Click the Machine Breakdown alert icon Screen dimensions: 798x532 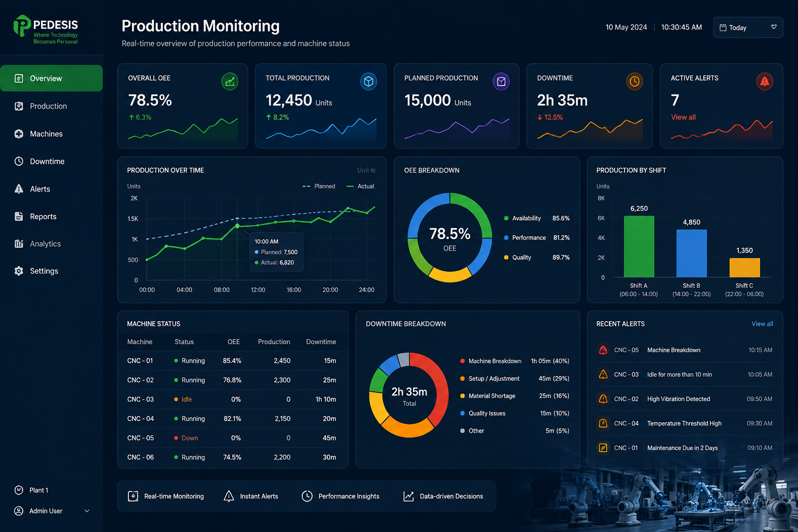(x=603, y=350)
